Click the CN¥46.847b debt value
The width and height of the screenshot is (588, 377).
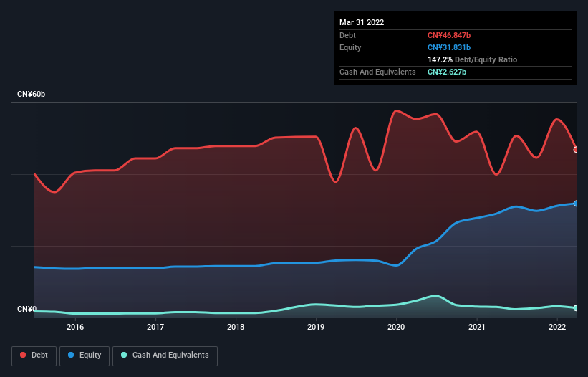pyautogui.click(x=449, y=35)
